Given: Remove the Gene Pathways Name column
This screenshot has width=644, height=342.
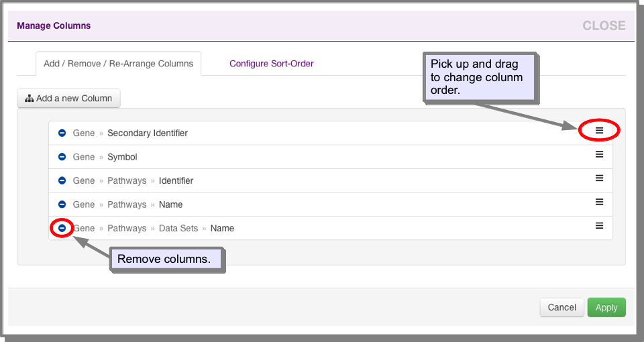Looking at the screenshot, I should click(x=62, y=204).
